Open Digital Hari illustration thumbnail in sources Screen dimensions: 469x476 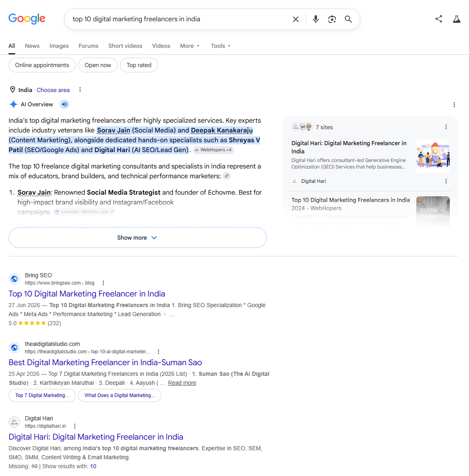433,156
